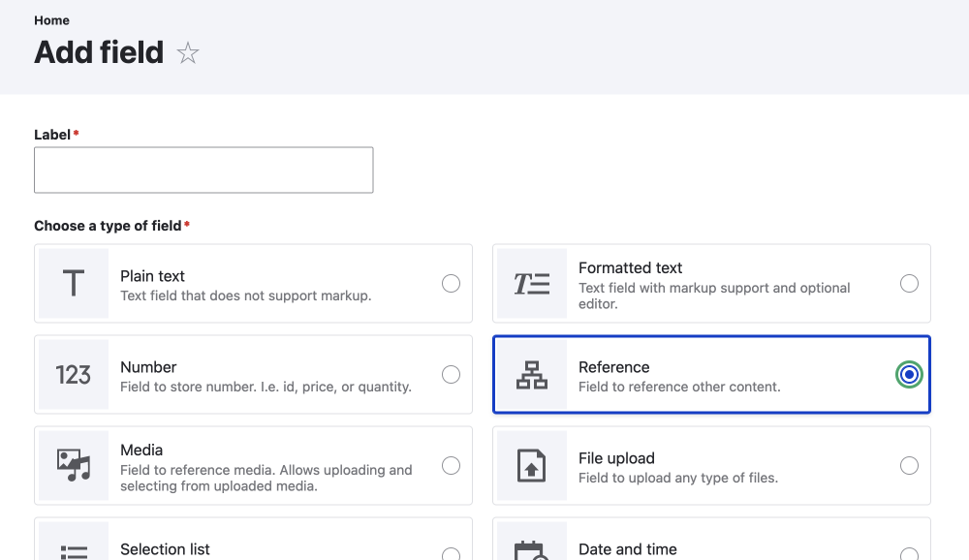This screenshot has height=560, width=969.
Task: Click the 'Choose a type of field' label
Action: (x=109, y=226)
